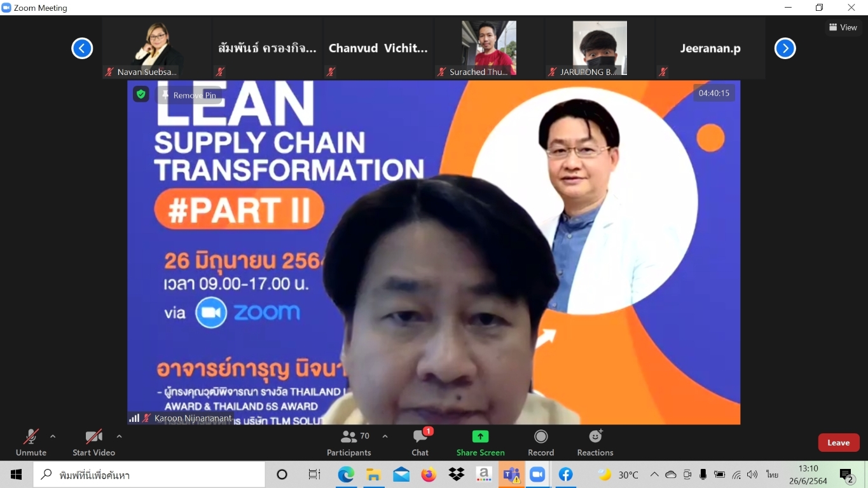
Task: Open volume speaker tray icon
Action: tap(753, 475)
